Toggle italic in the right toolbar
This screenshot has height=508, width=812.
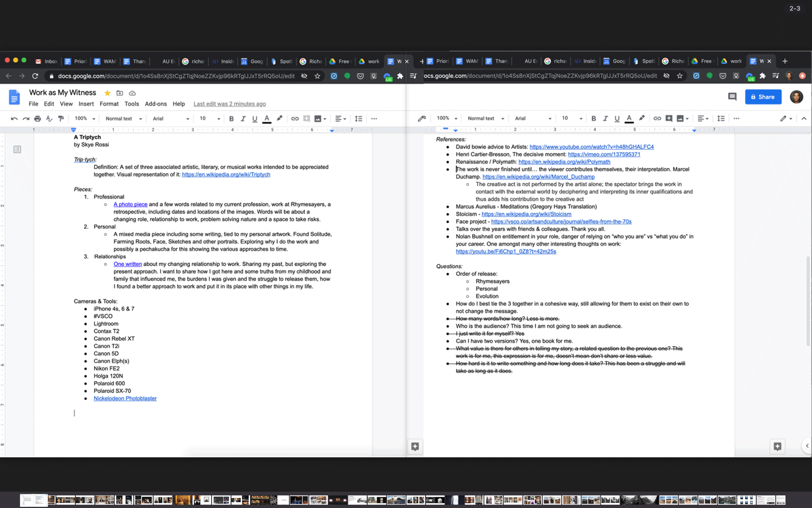pos(605,119)
